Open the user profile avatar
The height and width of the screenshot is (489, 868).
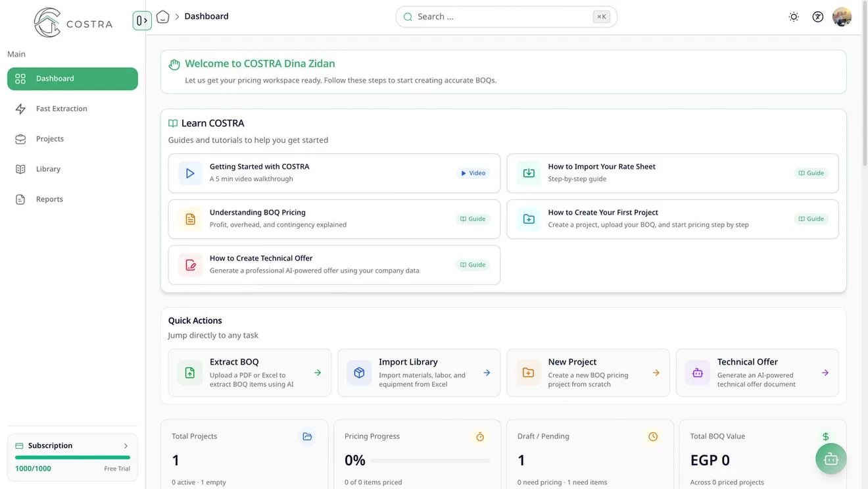pyautogui.click(x=842, y=17)
